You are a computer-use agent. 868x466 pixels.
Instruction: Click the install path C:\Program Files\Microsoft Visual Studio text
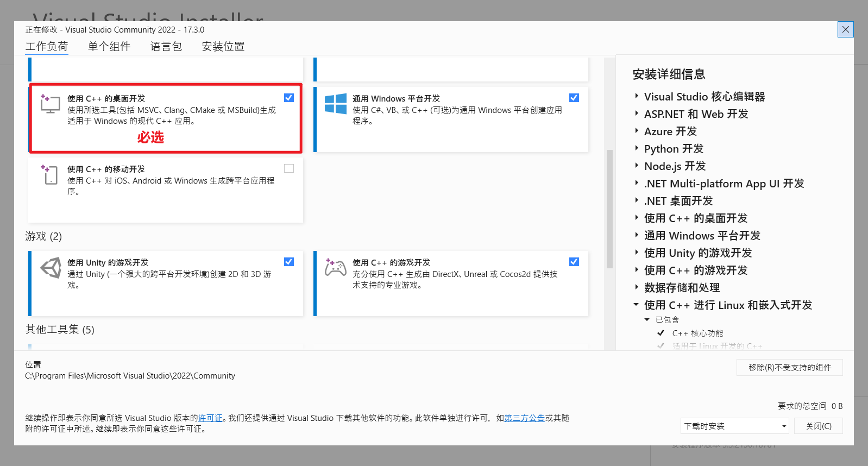pos(130,376)
